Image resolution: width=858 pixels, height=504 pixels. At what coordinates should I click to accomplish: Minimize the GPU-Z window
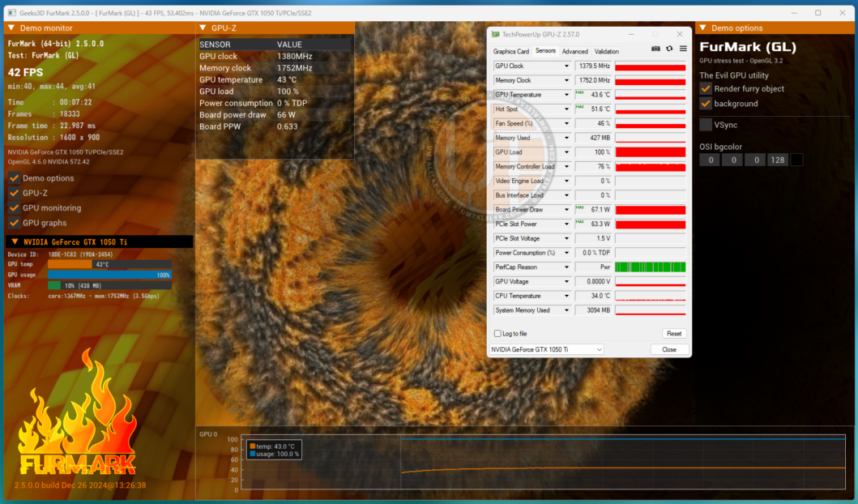(631, 34)
